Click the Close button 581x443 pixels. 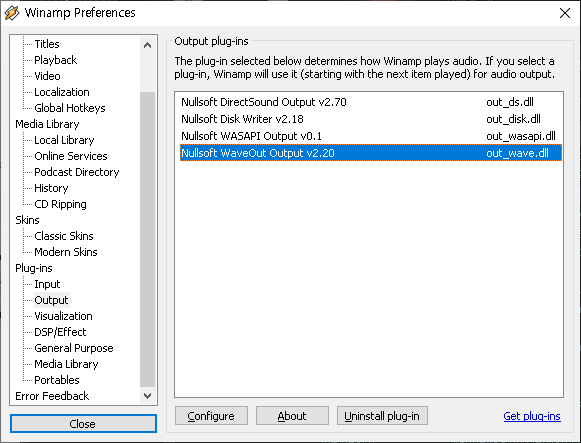click(x=83, y=423)
